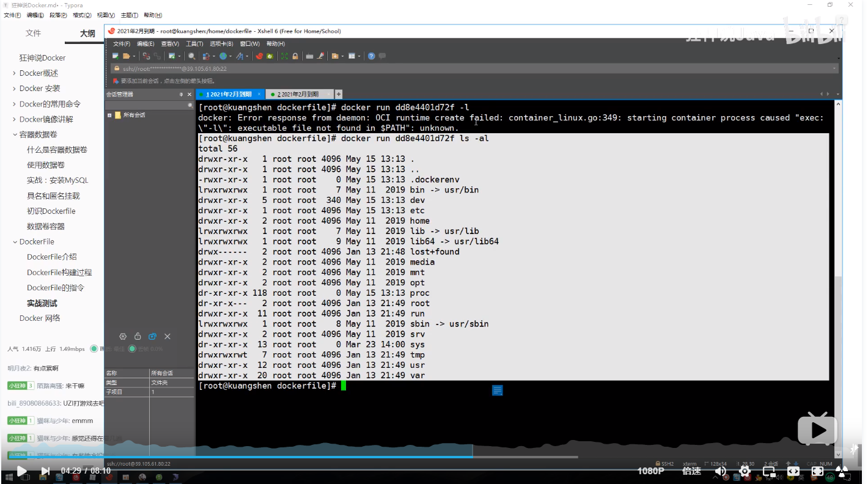
Task: Add a new session tab with plus button
Action: 339,94
